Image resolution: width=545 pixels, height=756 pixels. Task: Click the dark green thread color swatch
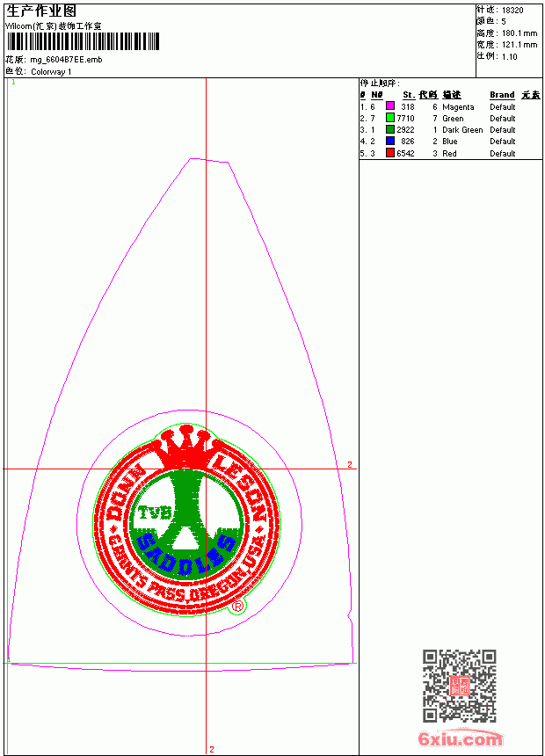pos(390,129)
